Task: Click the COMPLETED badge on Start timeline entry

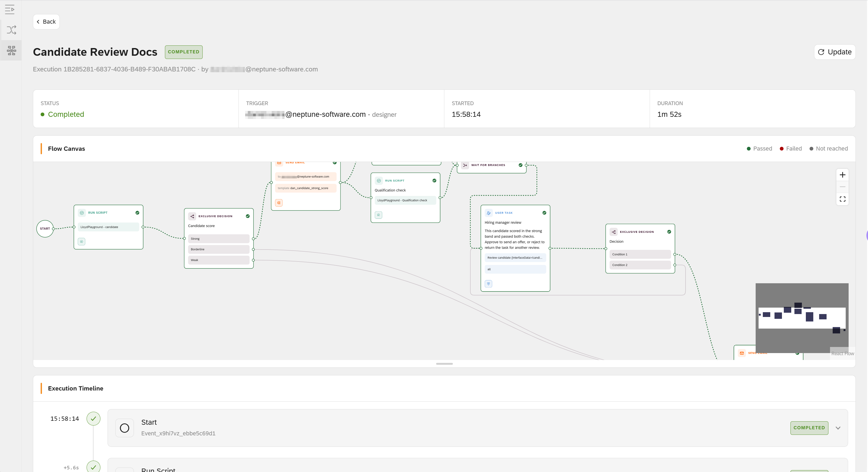Action: pos(809,428)
